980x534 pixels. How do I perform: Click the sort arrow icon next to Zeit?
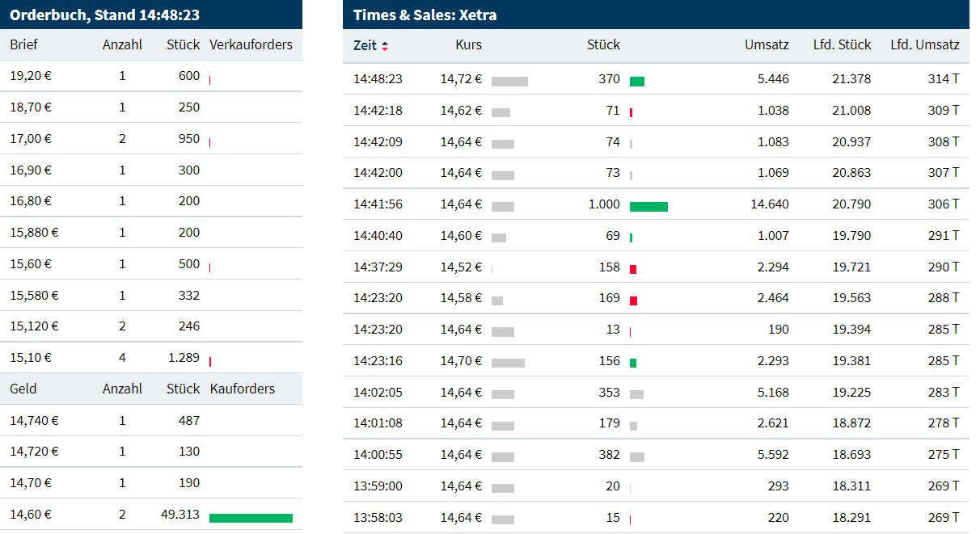385,46
